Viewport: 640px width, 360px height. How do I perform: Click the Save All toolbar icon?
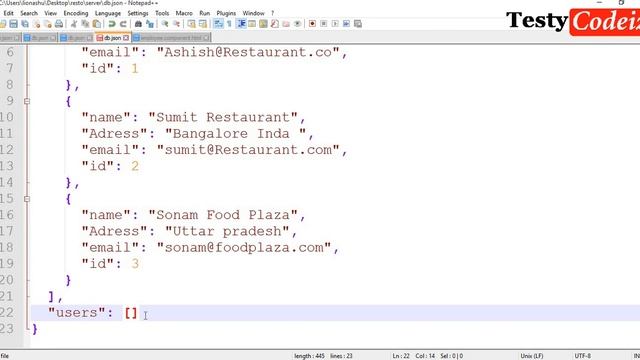tap(25, 24)
